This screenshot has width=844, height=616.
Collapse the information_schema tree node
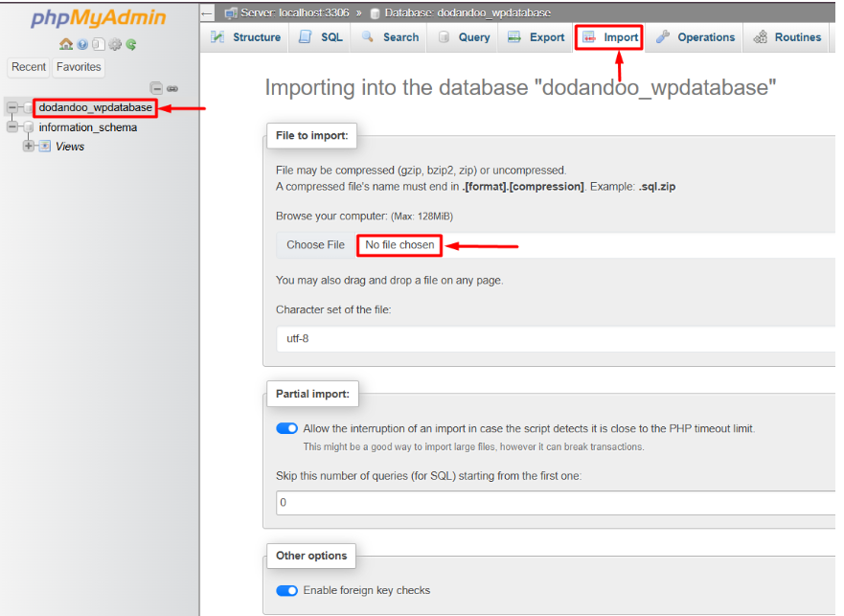coord(12,127)
